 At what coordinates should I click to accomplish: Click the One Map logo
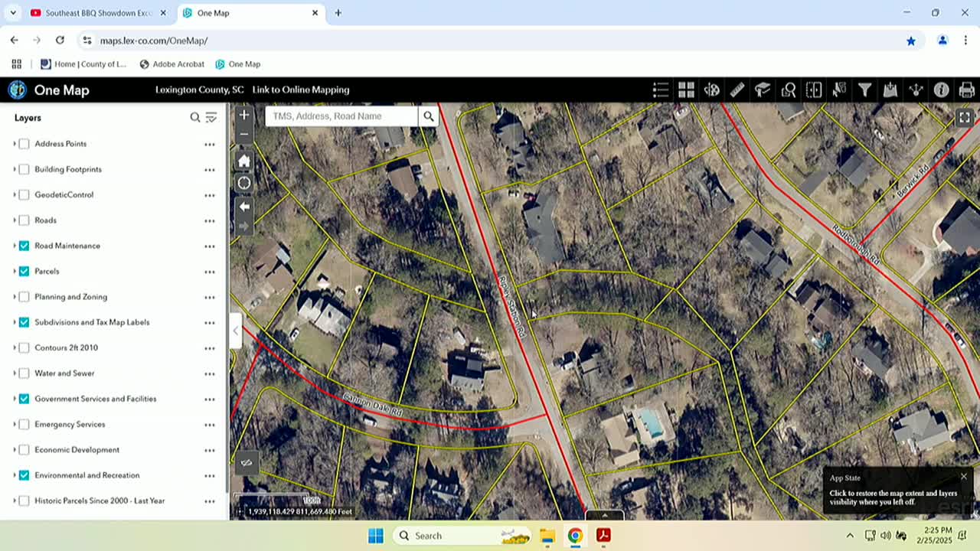pyautogui.click(x=18, y=90)
